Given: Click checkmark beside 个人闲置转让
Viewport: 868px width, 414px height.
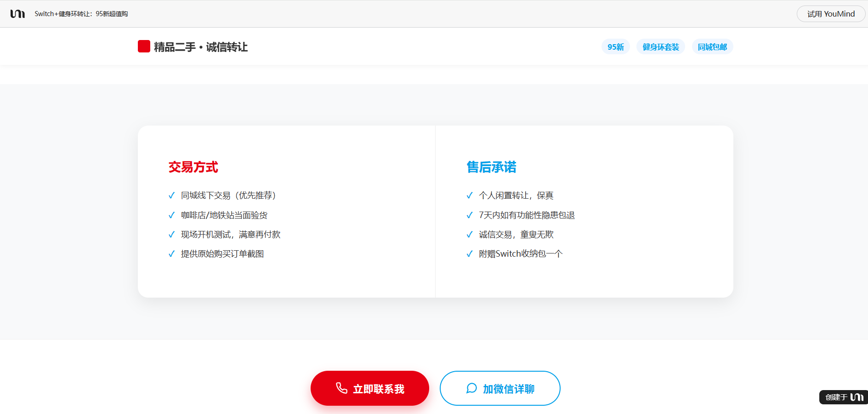Looking at the screenshot, I should click(469, 195).
